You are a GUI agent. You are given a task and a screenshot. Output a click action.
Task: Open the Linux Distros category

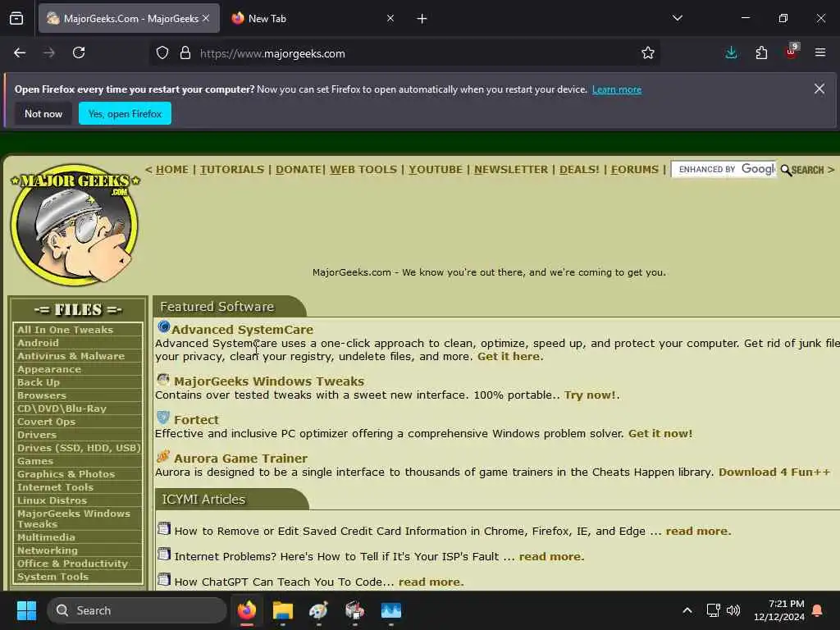click(x=52, y=500)
